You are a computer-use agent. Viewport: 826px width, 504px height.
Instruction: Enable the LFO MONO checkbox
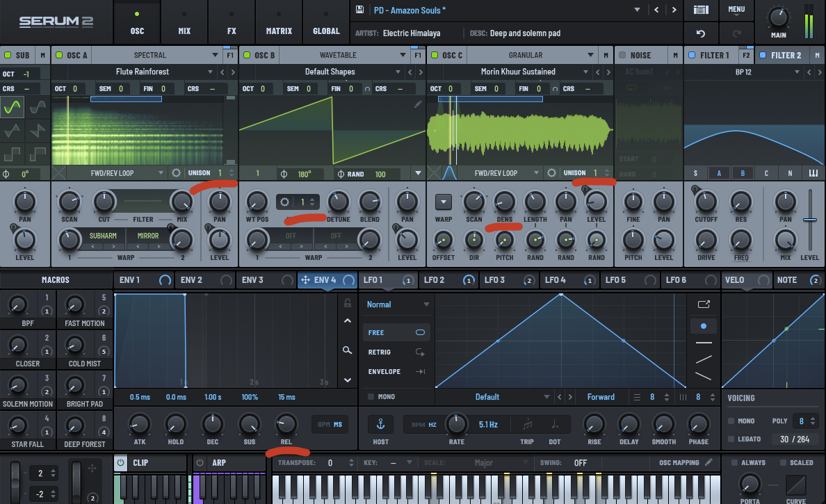(x=371, y=396)
